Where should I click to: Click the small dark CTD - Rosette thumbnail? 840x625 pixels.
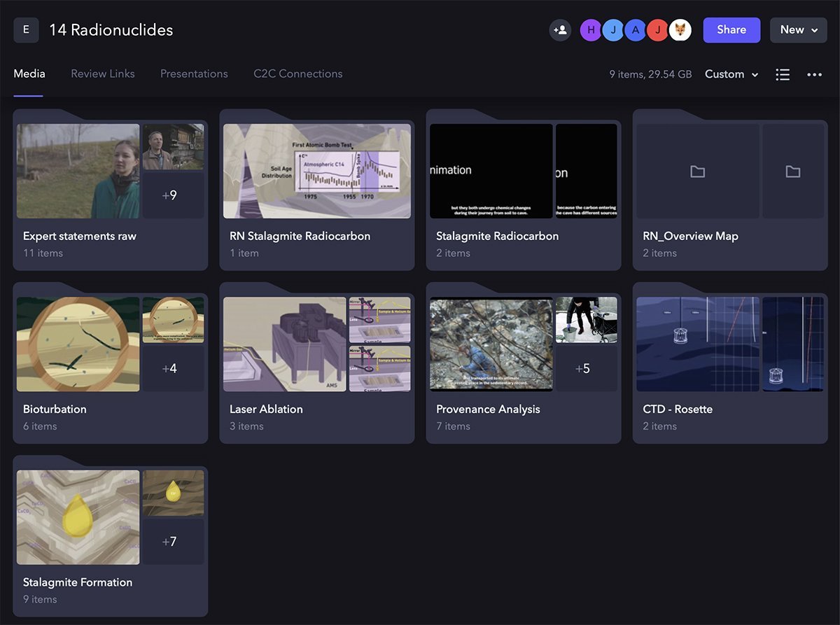[x=793, y=344]
